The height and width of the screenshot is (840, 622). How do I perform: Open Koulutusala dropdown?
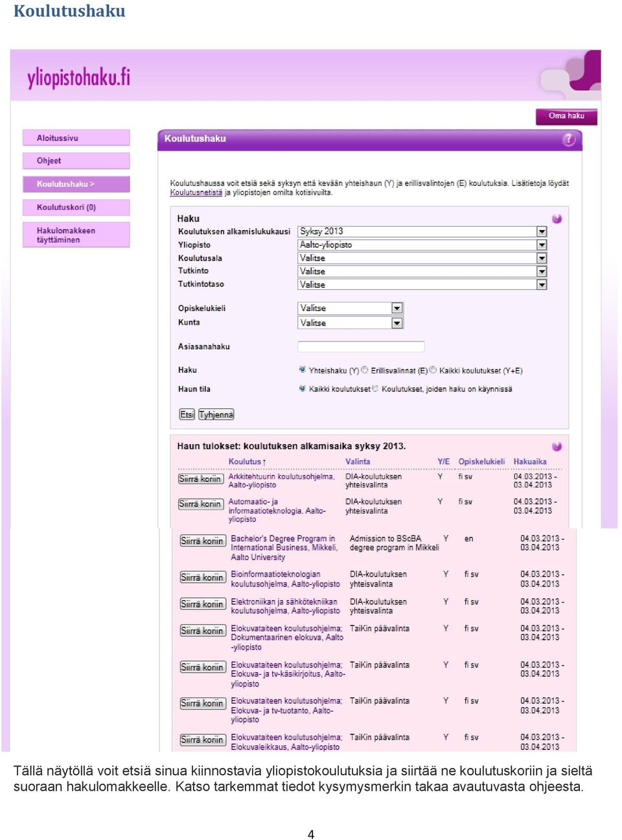click(422, 258)
